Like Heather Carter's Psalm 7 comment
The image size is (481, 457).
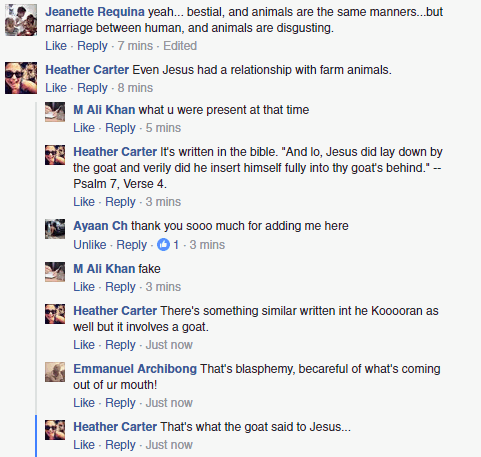[84, 202]
